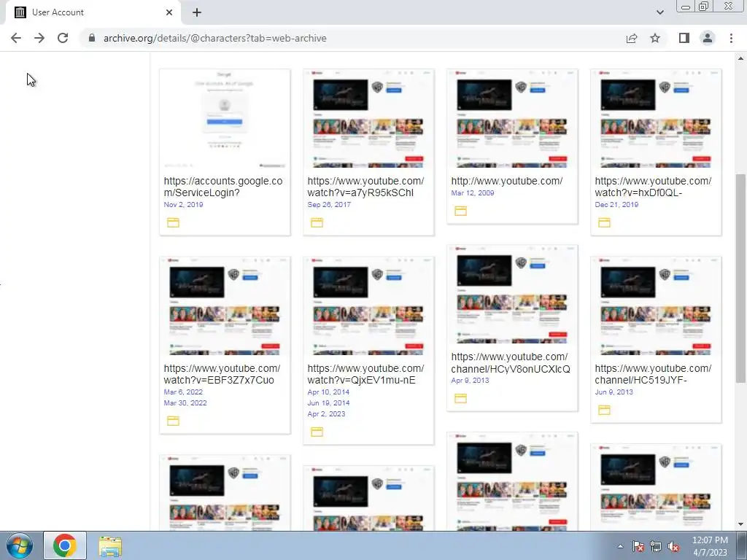
Task: Open the channel/HC519JYF- link
Action: click(x=653, y=374)
